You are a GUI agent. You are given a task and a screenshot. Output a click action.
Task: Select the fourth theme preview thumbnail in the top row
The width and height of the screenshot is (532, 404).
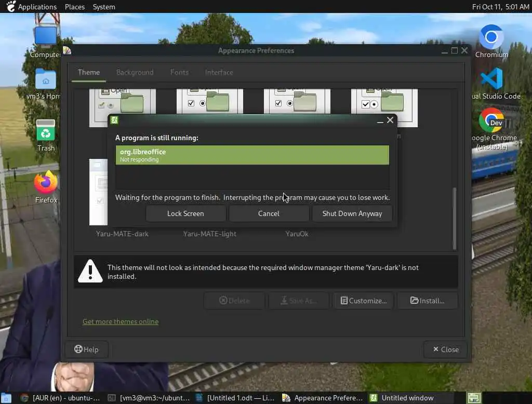coord(384,101)
